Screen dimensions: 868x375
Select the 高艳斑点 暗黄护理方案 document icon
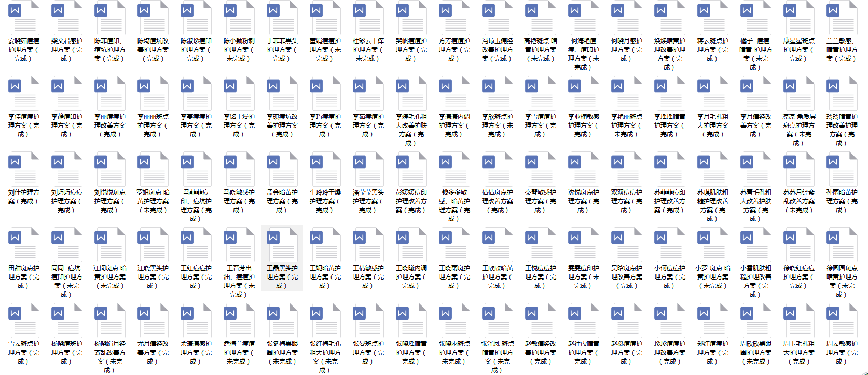click(540, 17)
